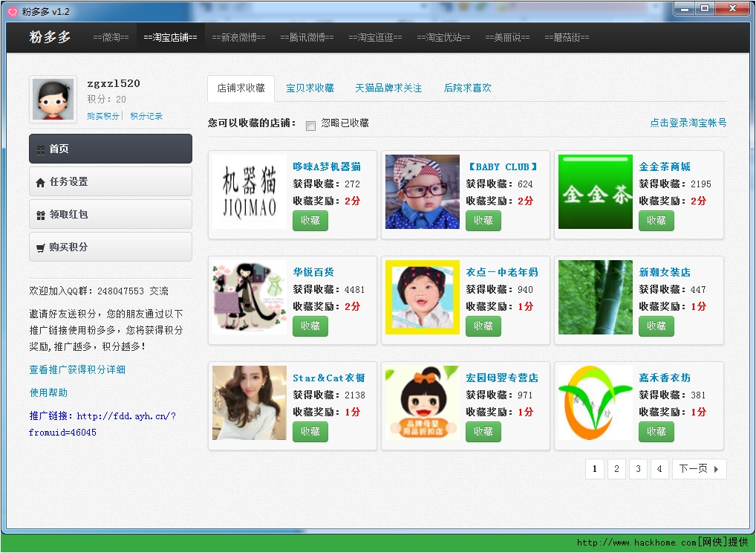This screenshot has height=553, width=756.
Task: Open the 新潮女装店 bamboo image
Action: tap(596, 297)
